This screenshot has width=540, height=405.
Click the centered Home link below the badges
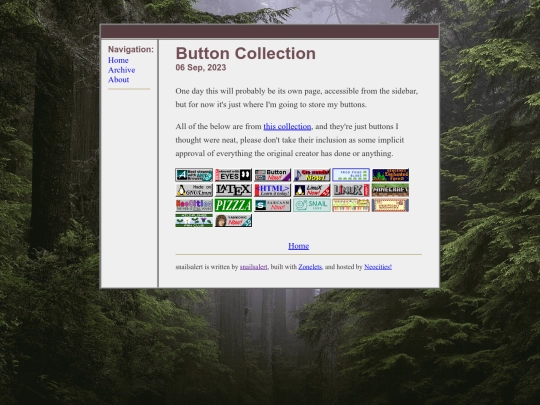[299, 246]
